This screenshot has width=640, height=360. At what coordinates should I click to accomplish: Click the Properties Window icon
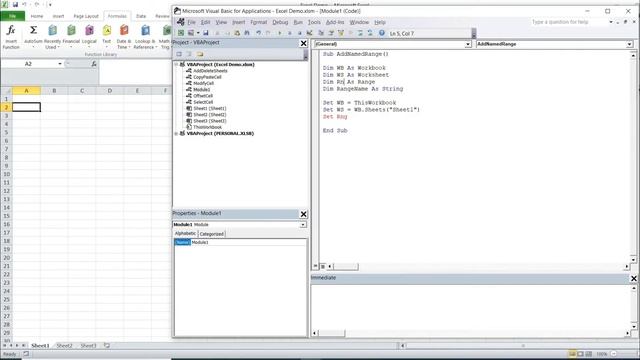(332, 33)
